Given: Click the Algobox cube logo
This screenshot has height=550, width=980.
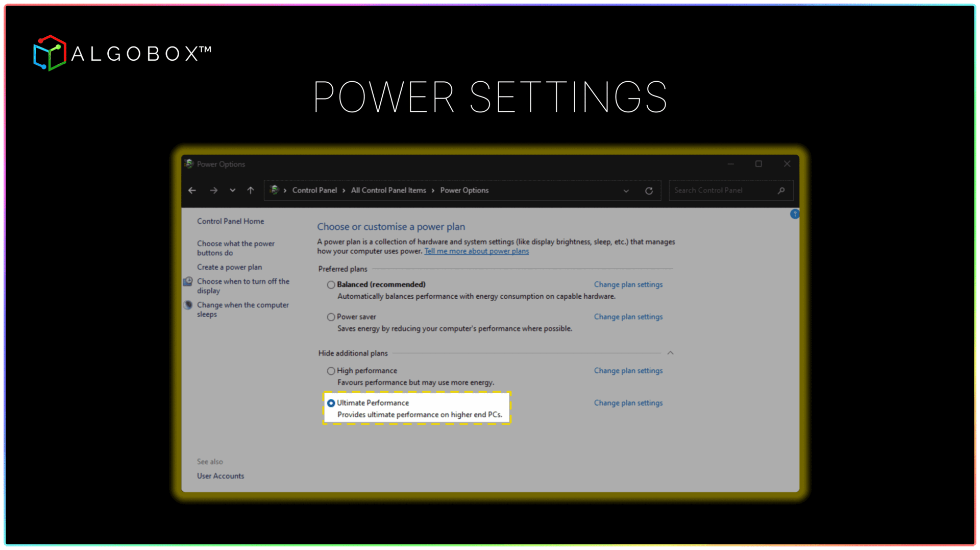Looking at the screenshot, I should (x=50, y=53).
